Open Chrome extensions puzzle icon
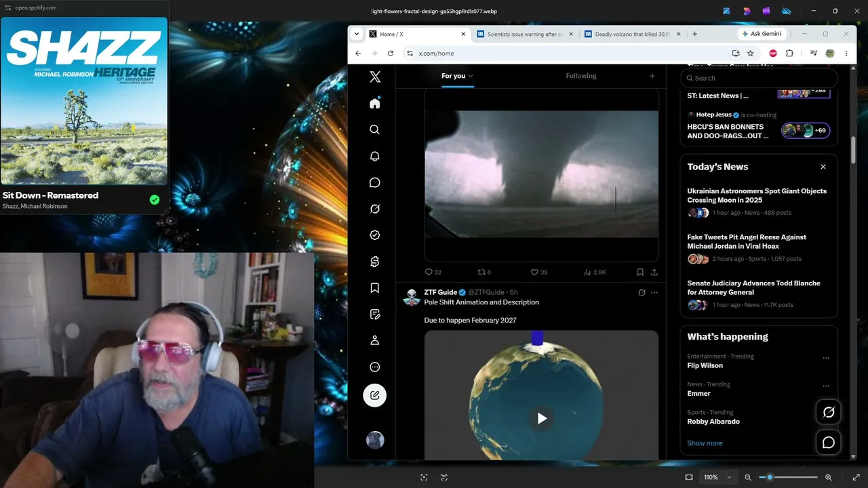The width and height of the screenshot is (868, 488). [x=789, y=54]
